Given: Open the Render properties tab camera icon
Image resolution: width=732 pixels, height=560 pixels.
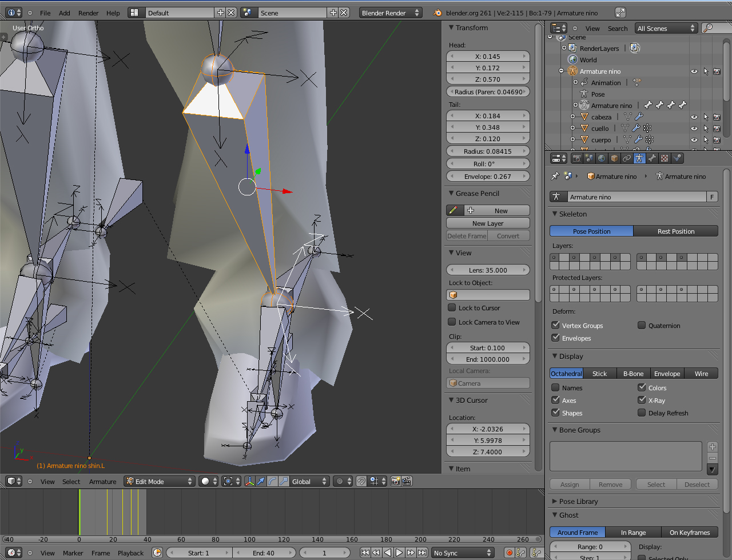Looking at the screenshot, I should 577,158.
